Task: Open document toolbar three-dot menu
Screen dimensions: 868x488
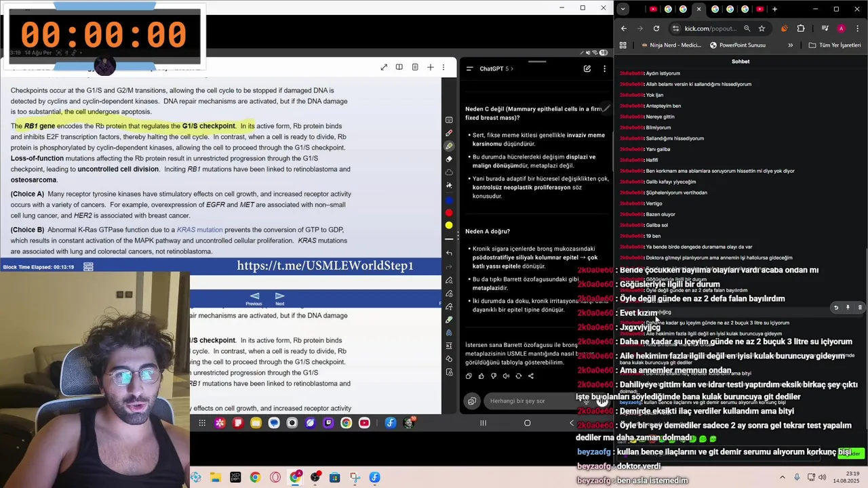Action: (444, 67)
